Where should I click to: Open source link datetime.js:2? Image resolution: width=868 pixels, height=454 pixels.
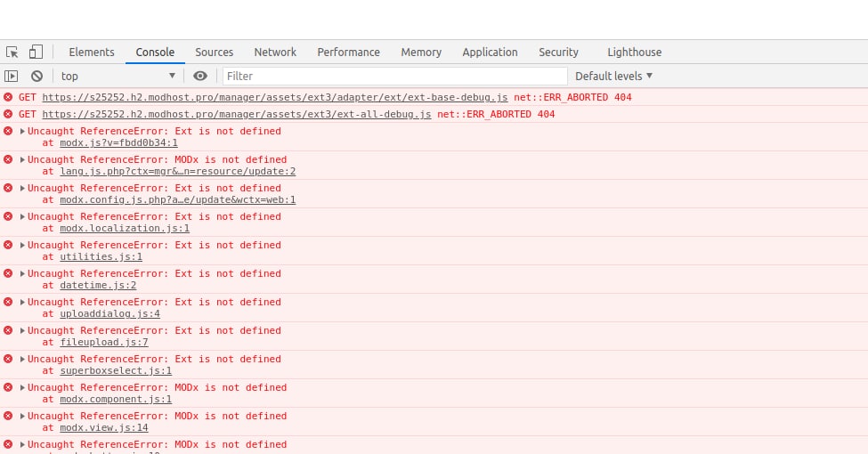(x=98, y=286)
